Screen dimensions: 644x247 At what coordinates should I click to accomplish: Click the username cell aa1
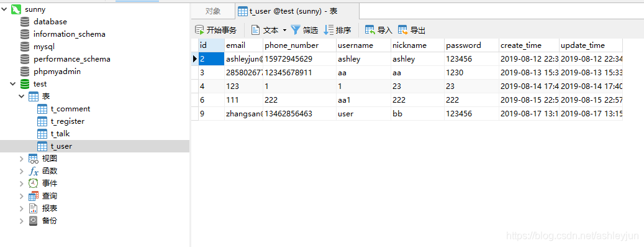pos(363,100)
